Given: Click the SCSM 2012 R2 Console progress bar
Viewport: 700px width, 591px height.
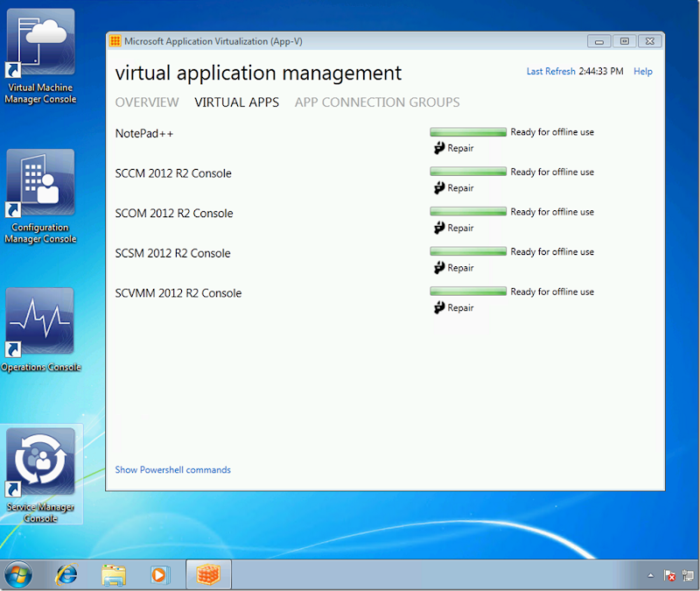Looking at the screenshot, I should (x=468, y=251).
